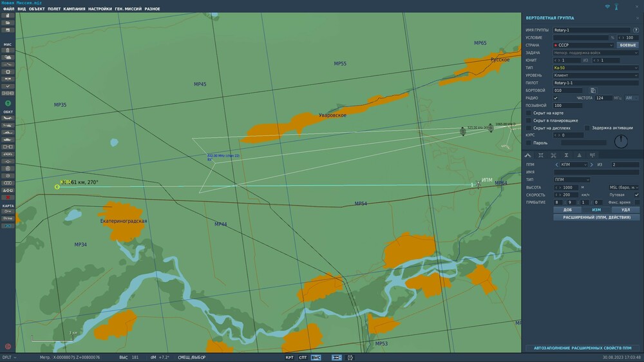
Task: Select the add helicopter group tool
Action: tap(7, 126)
